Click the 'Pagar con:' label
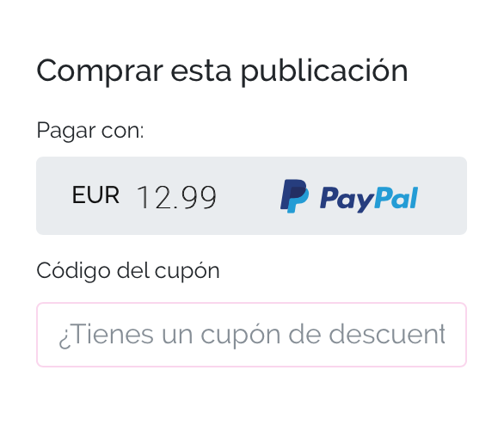504x432 pixels. tap(90, 131)
